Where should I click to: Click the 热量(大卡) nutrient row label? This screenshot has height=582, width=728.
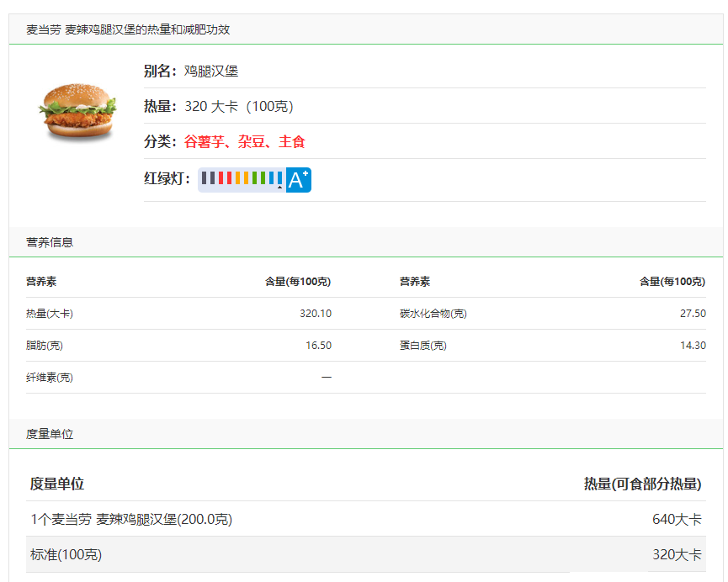coord(50,314)
